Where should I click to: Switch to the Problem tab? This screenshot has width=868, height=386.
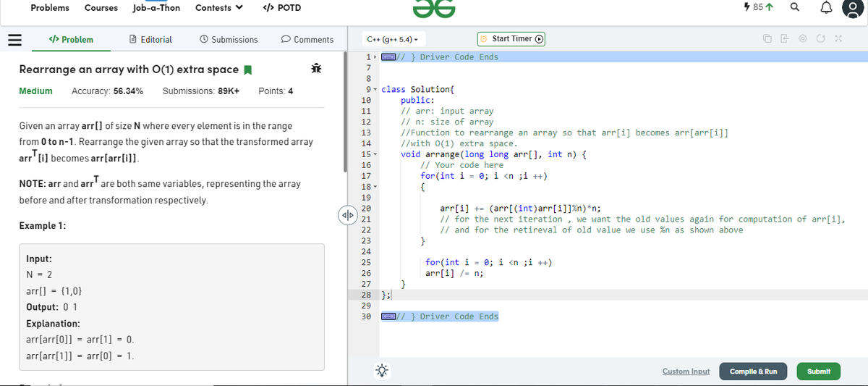tap(70, 39)
